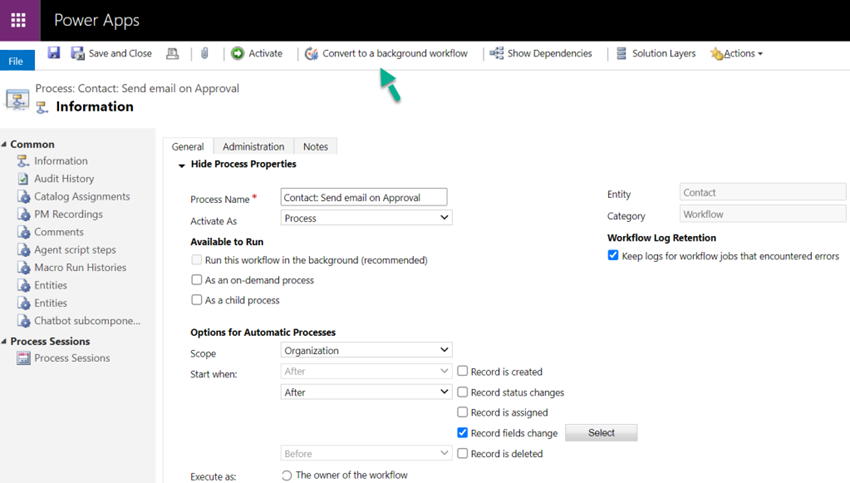Check Record is created checkbox
850x483 pixels.
pyautogui.click(x=462, y=371)
